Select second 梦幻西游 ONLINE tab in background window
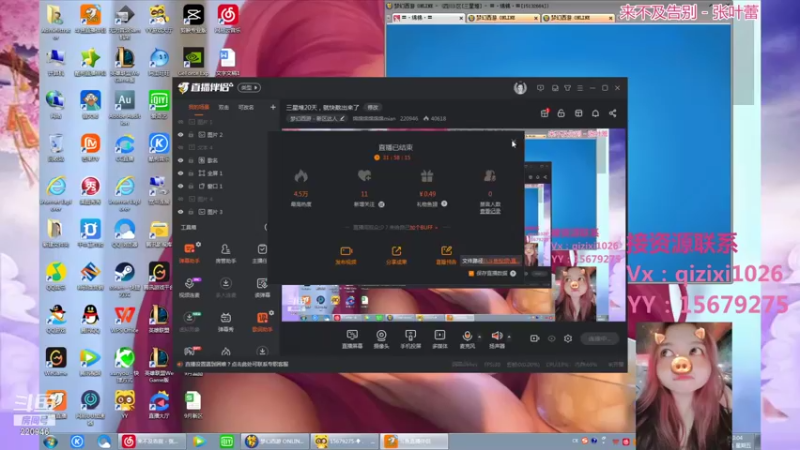 click(578, 18)
